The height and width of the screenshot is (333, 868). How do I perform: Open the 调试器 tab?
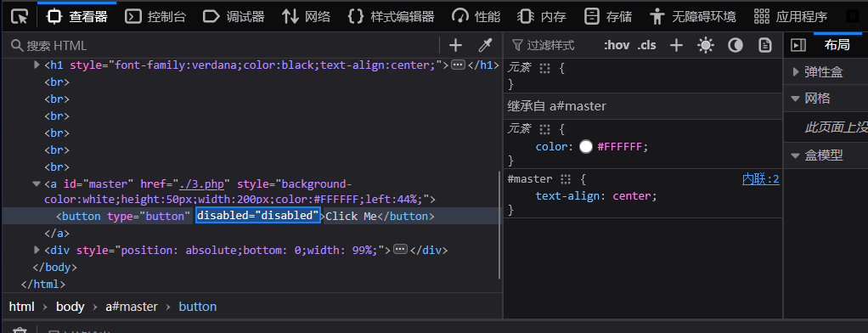coord(234,17)
